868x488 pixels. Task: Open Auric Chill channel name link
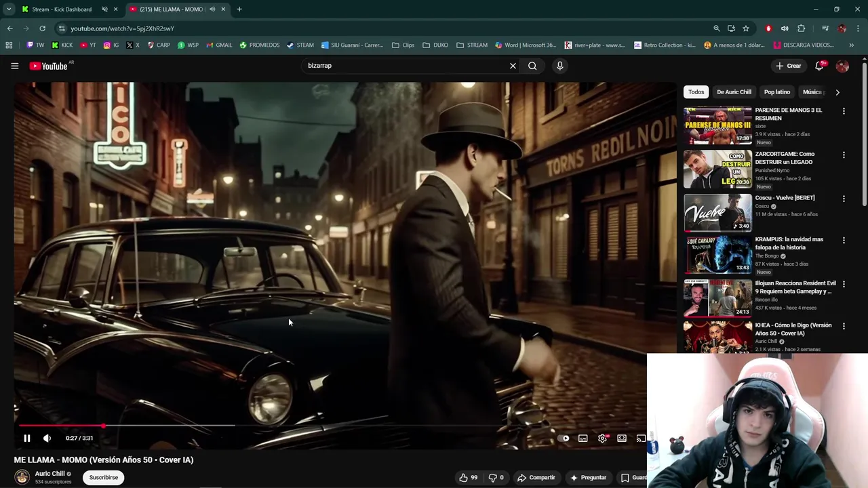[50, 474]
